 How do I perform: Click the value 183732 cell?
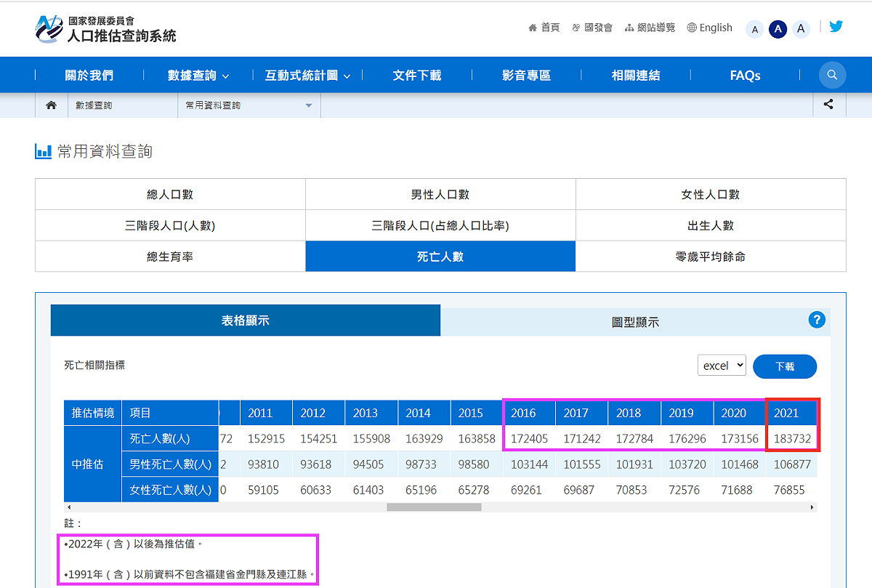(x=792, y=438)
